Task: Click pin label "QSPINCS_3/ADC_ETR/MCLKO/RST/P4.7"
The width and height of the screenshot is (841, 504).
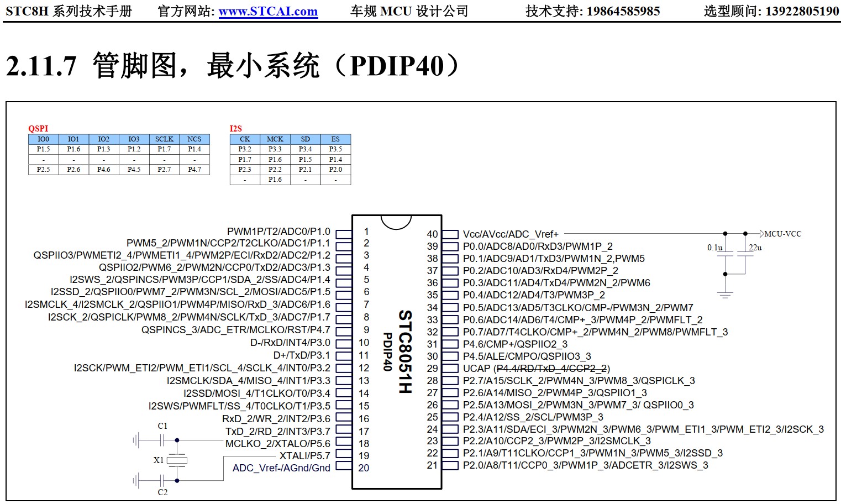Action: coord(236,330)
